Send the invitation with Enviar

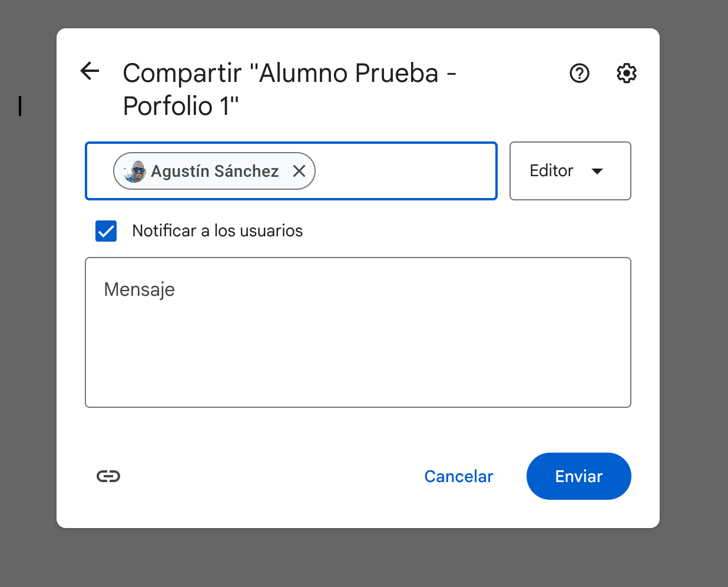coord(578,476)
